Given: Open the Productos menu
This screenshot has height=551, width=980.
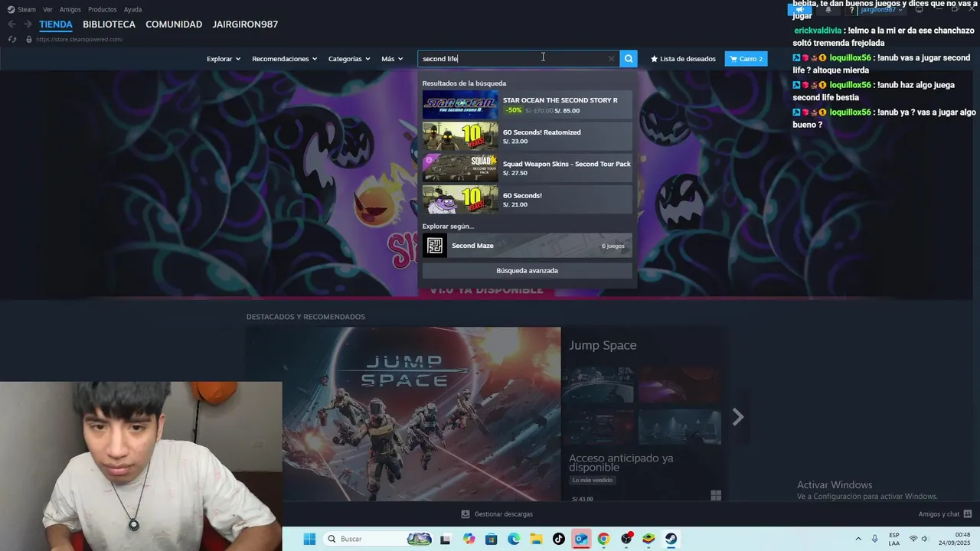Looking at the screenshot, I should (x=103, y=9).
